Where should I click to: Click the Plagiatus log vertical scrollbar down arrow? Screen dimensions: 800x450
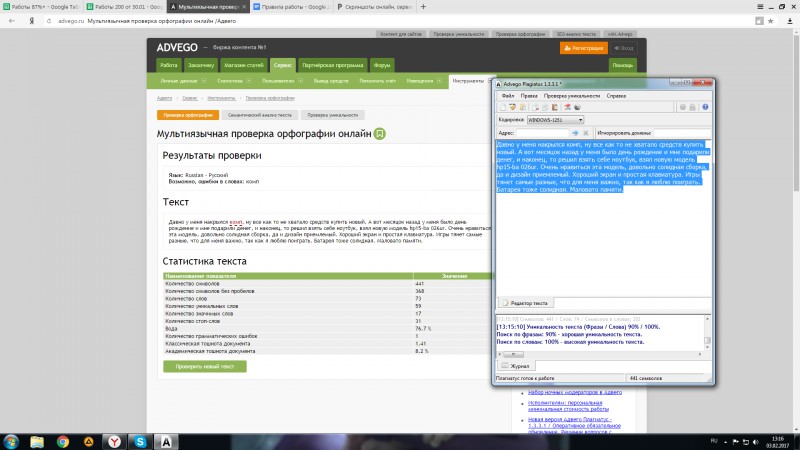[707, 347]
